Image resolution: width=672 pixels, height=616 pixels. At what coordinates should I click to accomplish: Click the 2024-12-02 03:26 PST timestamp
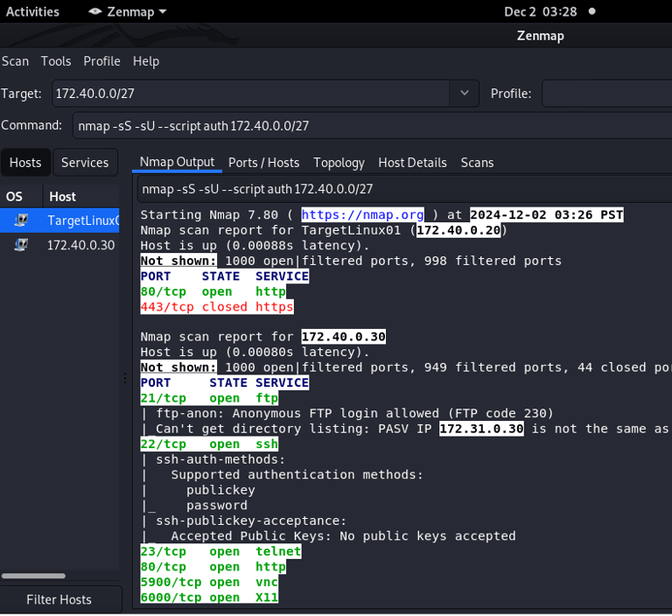pos(546,214)
